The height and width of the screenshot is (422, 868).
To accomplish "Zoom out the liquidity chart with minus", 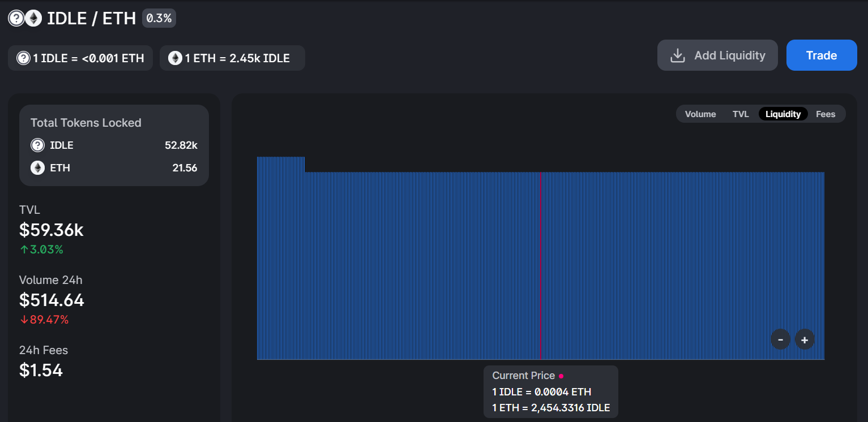I will click(x=780, y=340).
